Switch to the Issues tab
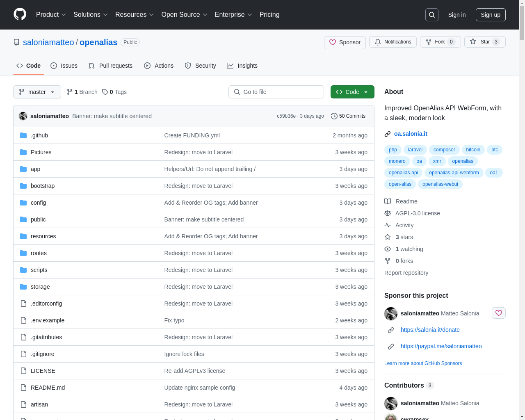The height and width of the screenshot is (420, 525). point(64,66)
